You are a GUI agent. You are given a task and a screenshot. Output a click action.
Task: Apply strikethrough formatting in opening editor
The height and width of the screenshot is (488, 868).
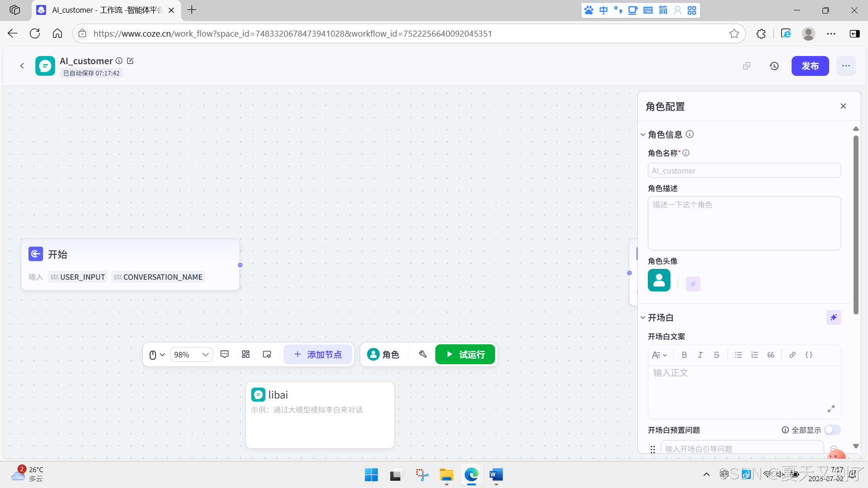[x=716, y=355]
